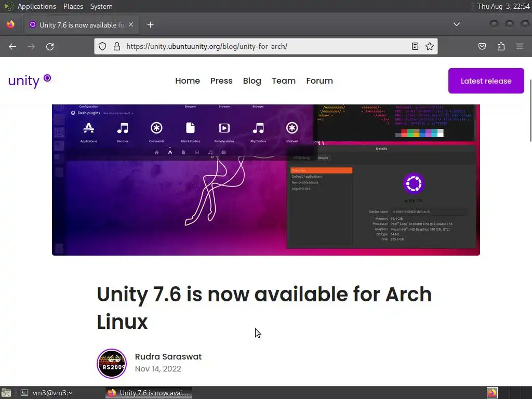Bookmark this page with the star

(x=430, y=46)
